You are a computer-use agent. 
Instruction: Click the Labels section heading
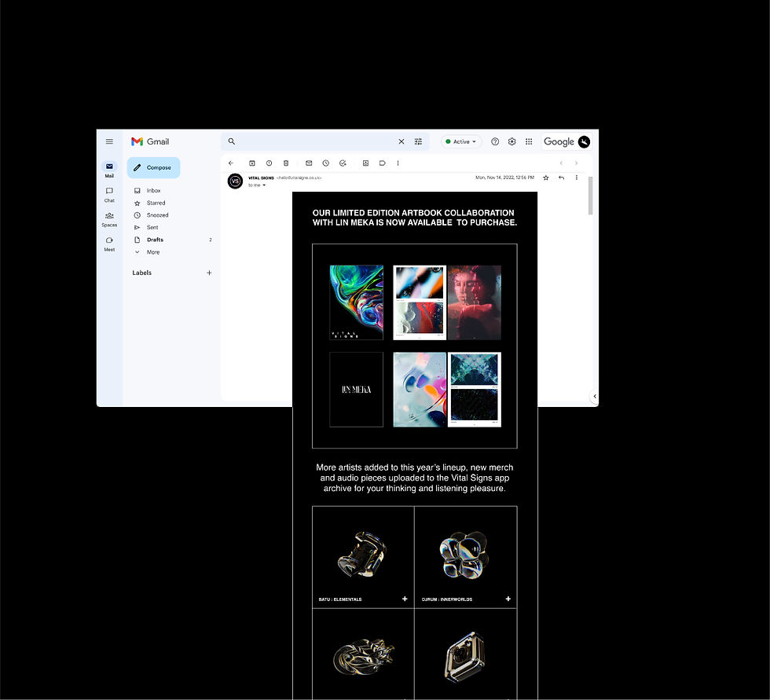(x=142, y=273)
